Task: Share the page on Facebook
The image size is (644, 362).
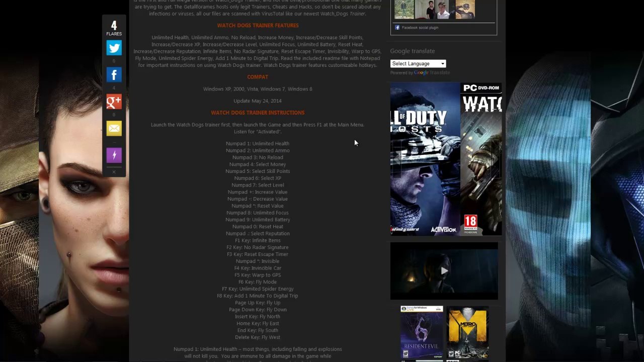Action: 114,75
